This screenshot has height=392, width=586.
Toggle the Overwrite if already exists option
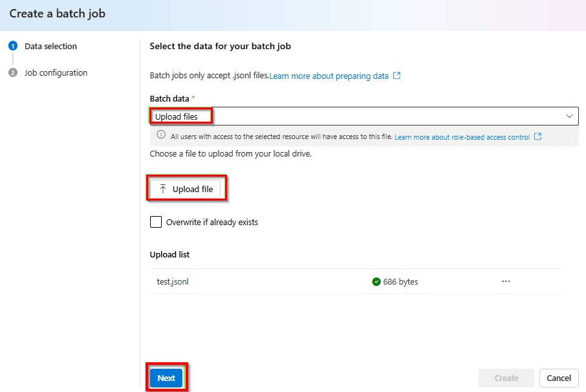click(155, 222)
